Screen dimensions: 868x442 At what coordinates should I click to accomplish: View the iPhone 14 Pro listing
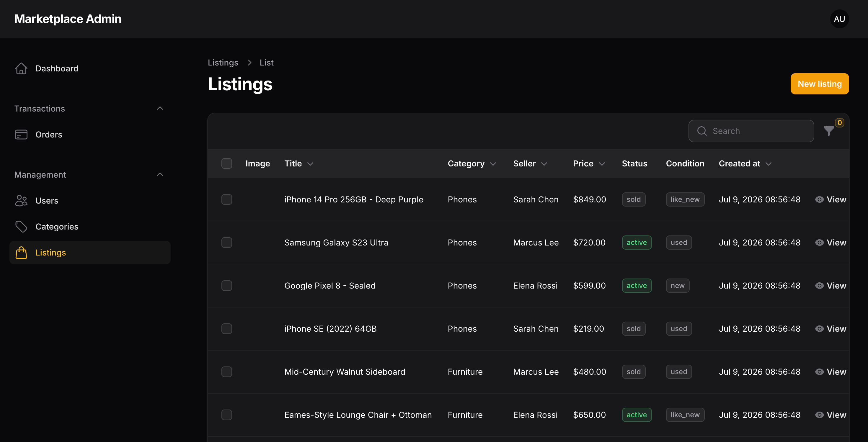pyautogui.click(x=830, y=199)
